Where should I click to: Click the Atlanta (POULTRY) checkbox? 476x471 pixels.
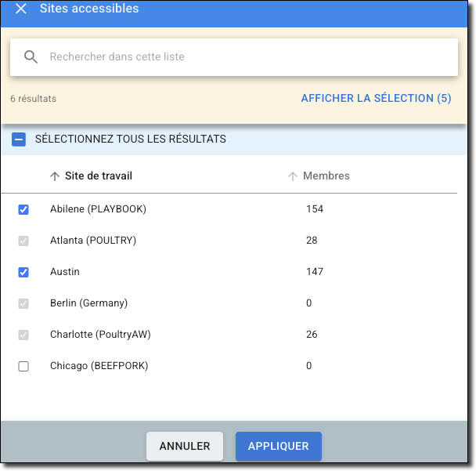(23, 241)
